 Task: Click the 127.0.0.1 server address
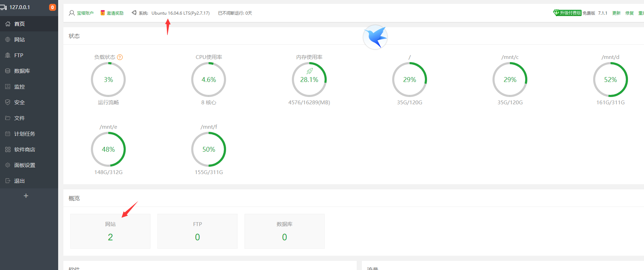[20, 7]
